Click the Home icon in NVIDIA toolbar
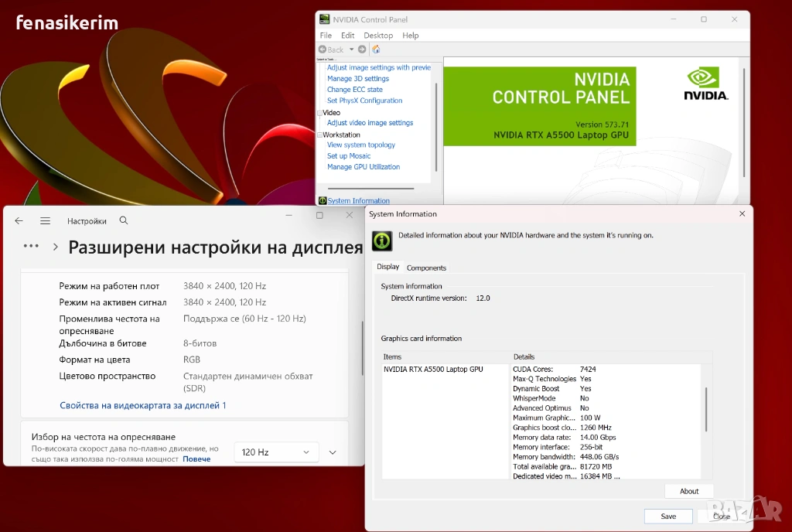Image resolution: width=792 pixels, height=532 pixels. click(377, 49)
